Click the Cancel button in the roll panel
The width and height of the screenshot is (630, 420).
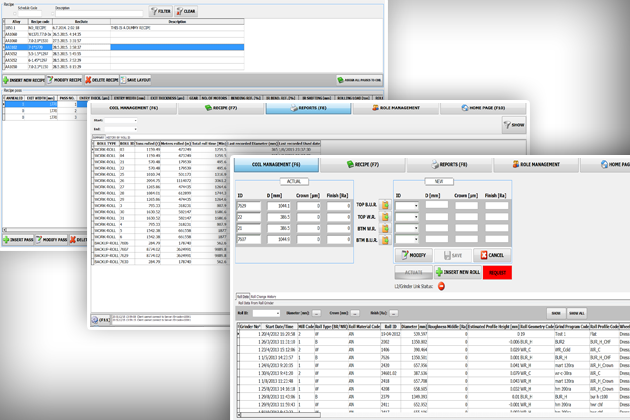[492, 255]
